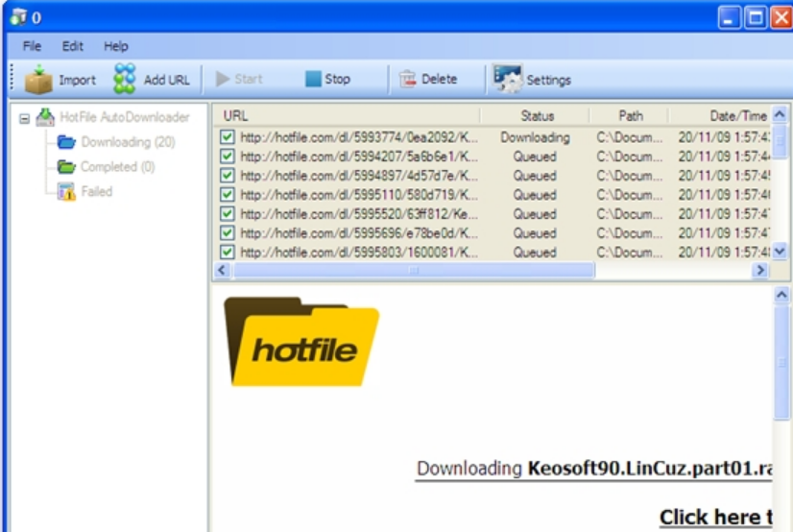Click the 'Downloading' status cell

535,137
